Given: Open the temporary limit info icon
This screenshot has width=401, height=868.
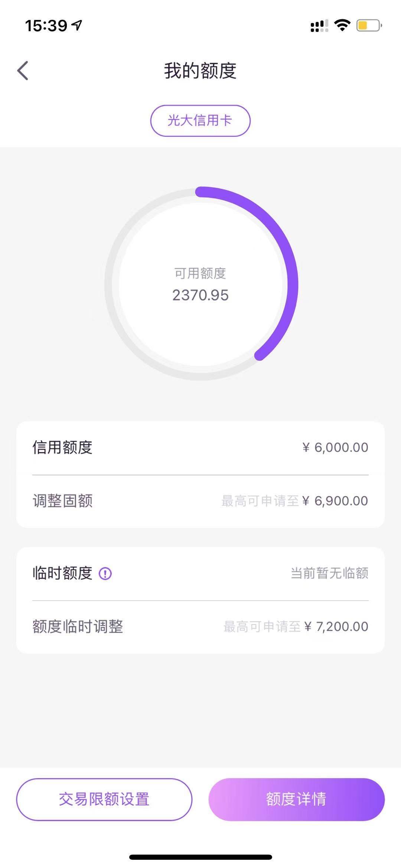Looking at the screenshot, I should [105, 573].
